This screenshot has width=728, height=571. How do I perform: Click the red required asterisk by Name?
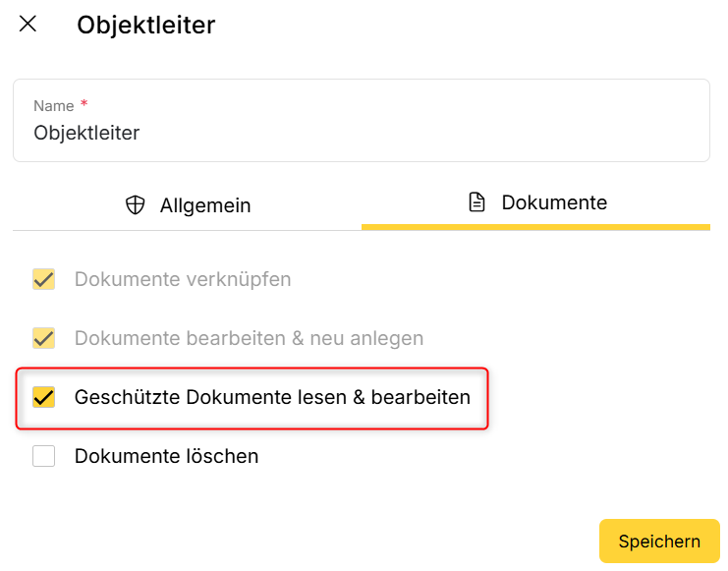84,103
